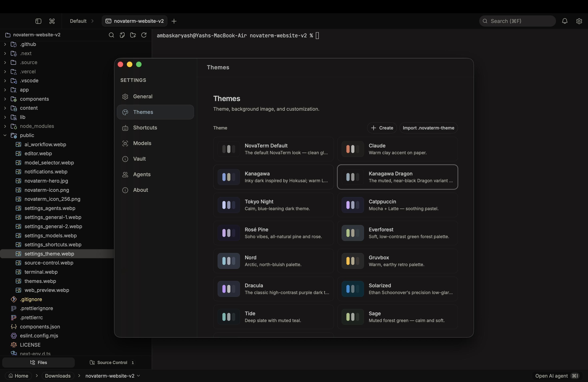Screen dimensions: 588x382
Task: Create new file in explorer toolbar
Action: click(122, 35)
